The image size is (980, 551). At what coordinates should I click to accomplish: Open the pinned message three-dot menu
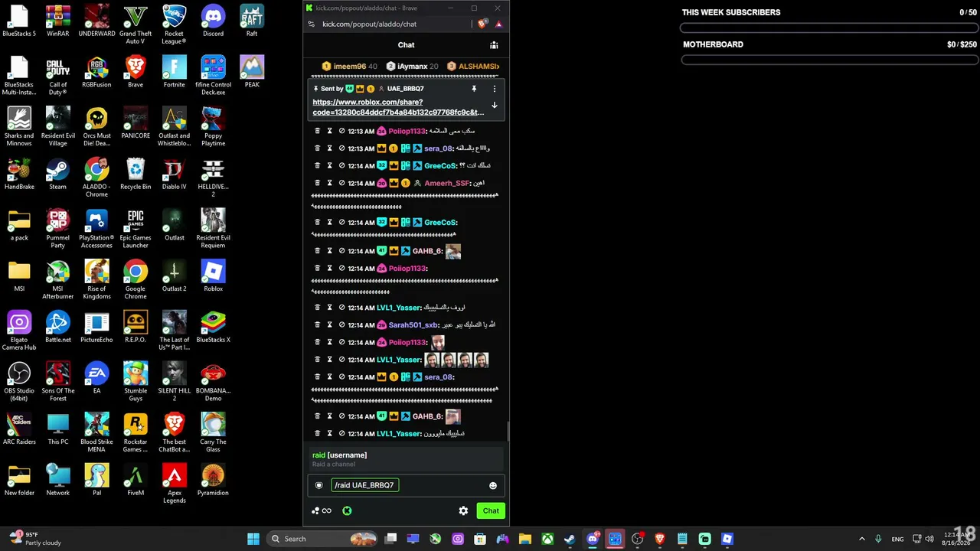(494, 89)
